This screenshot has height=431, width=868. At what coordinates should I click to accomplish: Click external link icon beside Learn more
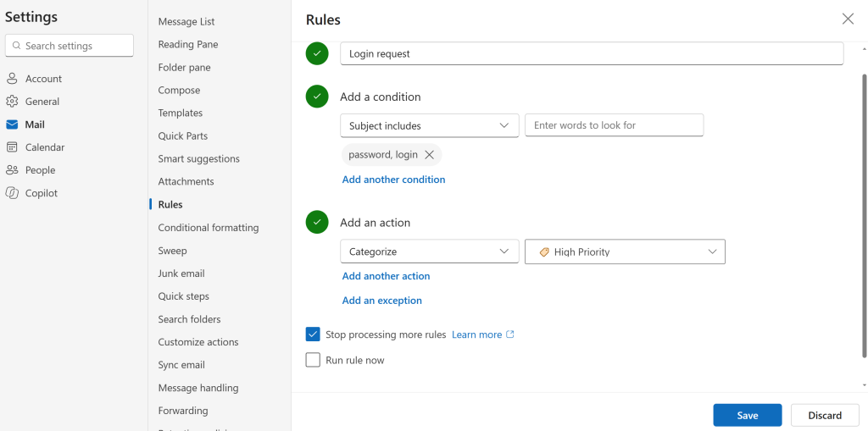[510, 334]
